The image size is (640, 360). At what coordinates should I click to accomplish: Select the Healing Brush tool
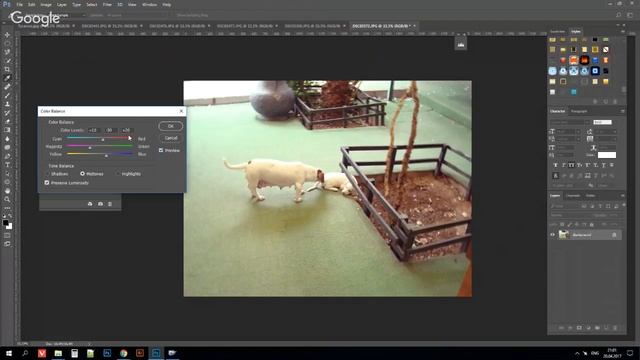(x=7, y=87)
